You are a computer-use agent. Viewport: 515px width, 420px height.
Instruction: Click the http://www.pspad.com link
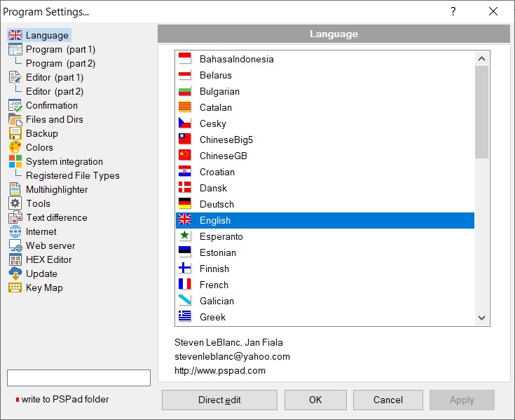pos(220,371)
